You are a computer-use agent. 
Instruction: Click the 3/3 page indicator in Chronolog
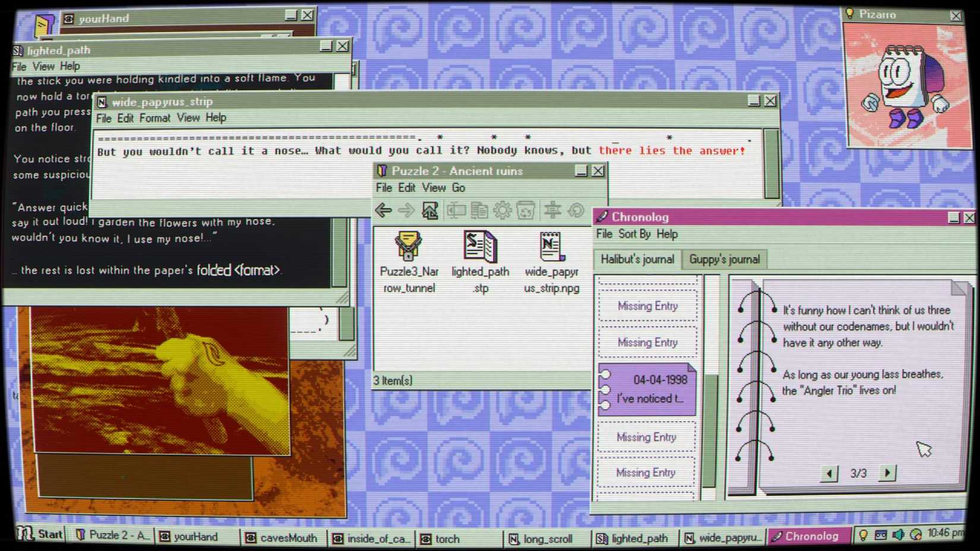(858, 473)
